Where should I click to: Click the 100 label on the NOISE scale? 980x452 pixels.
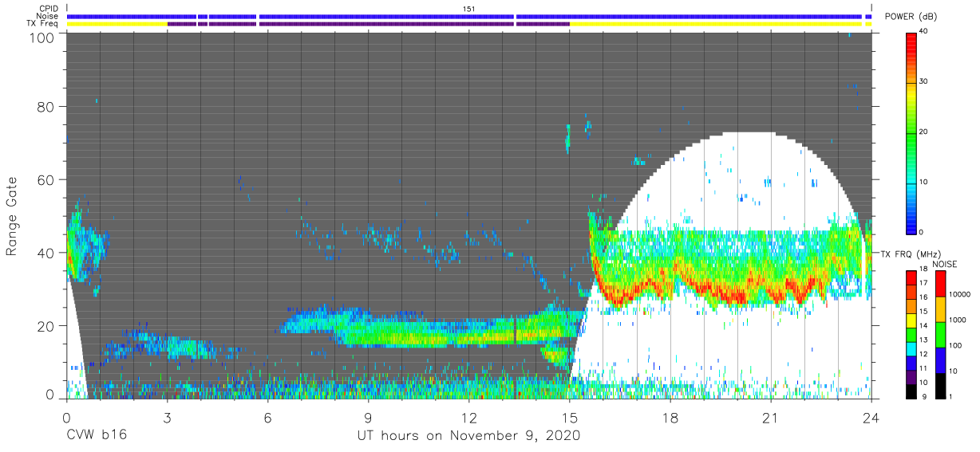(x=956, y=346)
